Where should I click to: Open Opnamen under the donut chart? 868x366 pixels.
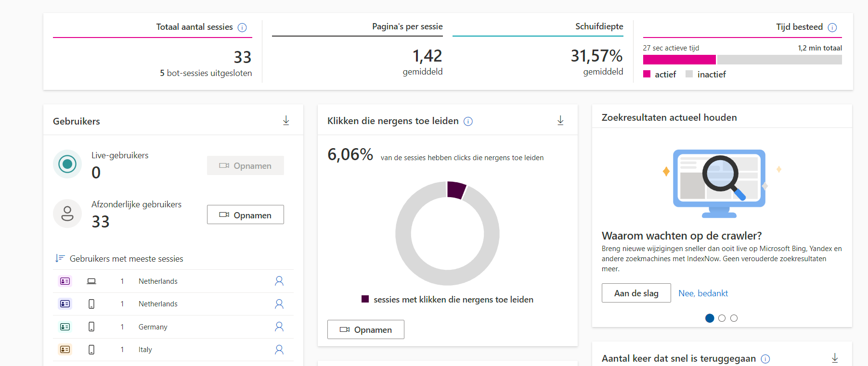tap(365, 329)
